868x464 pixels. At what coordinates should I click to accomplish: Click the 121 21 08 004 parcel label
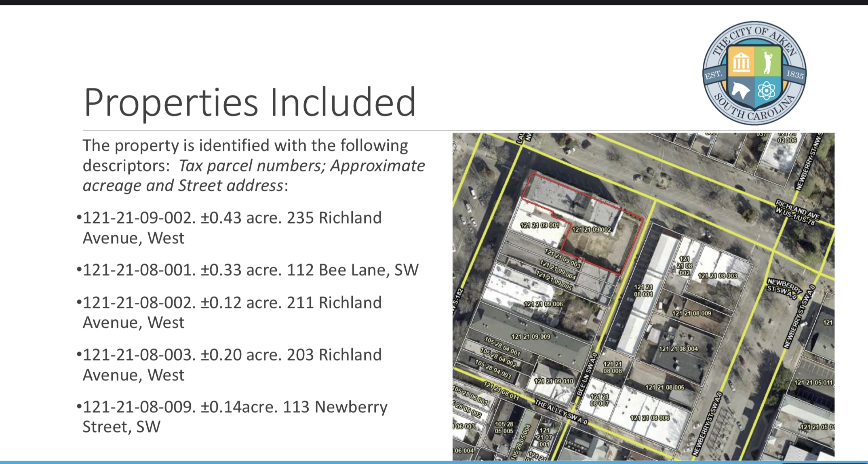678,348
